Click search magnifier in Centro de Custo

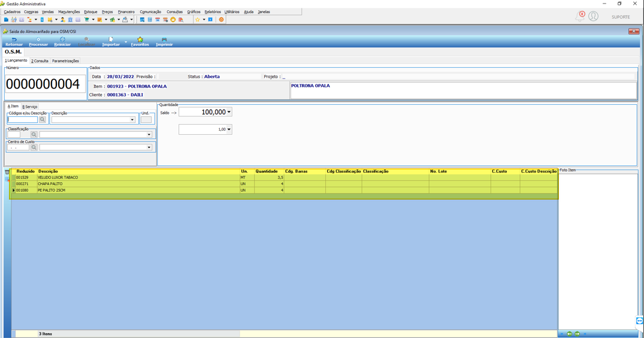pos(34,147)
